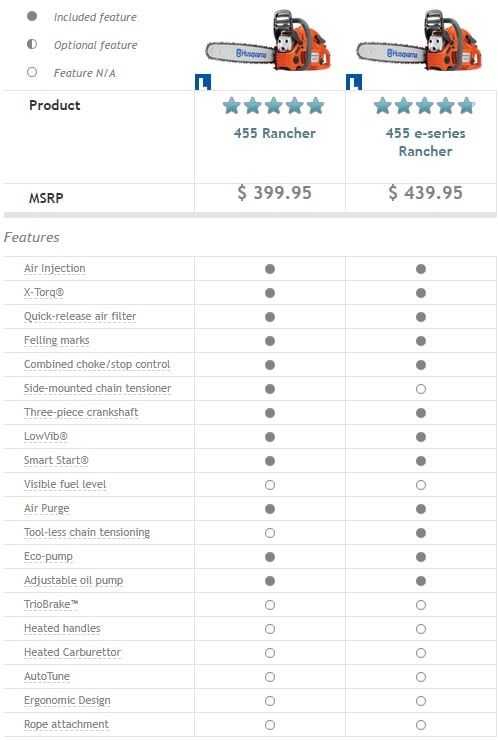
Task: Click the LowVib feature label
Action: (46, 437)
